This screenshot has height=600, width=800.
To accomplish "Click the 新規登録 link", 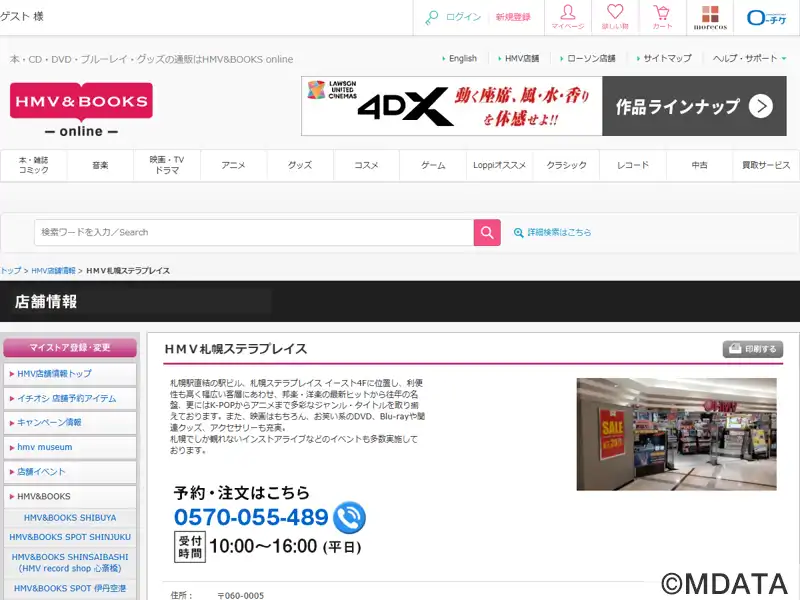I will pyautogui.click(x=513, y=17).
